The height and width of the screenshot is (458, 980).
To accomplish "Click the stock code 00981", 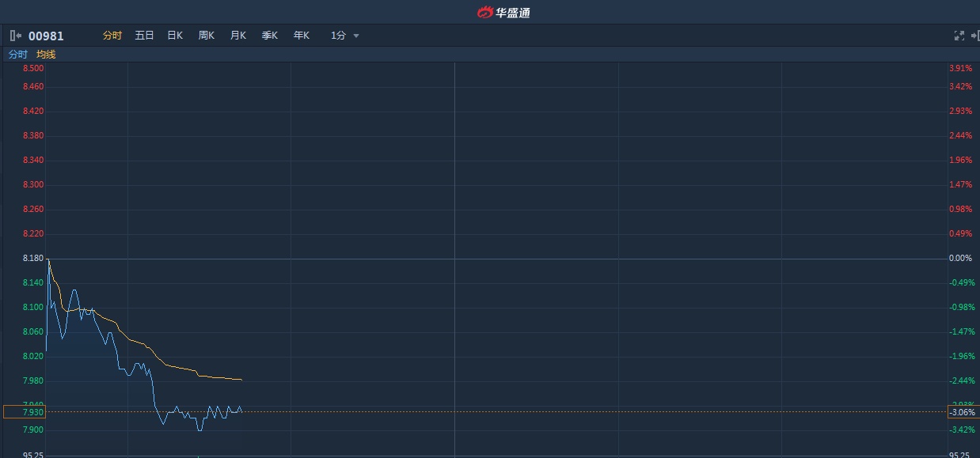I will tap(46, 36).
